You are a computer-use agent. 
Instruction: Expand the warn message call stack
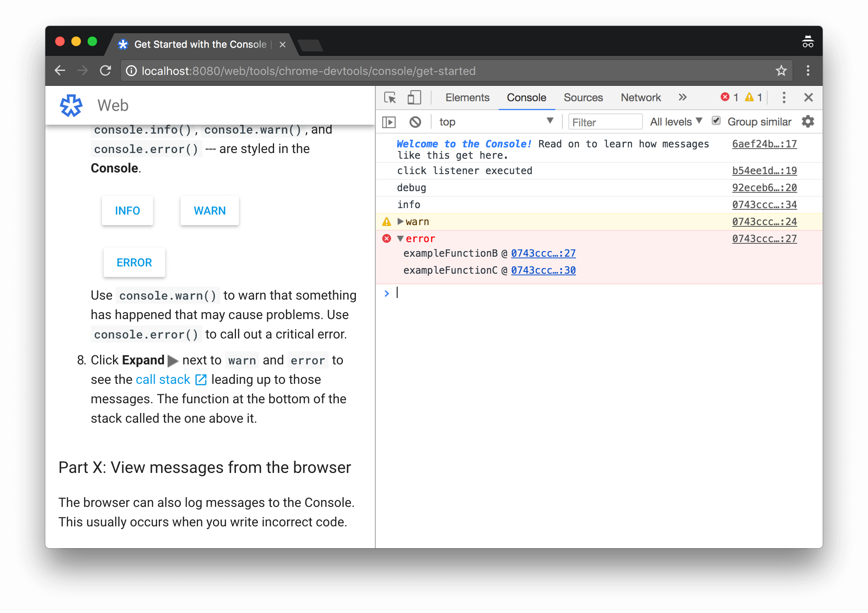(x=400, y=221)
